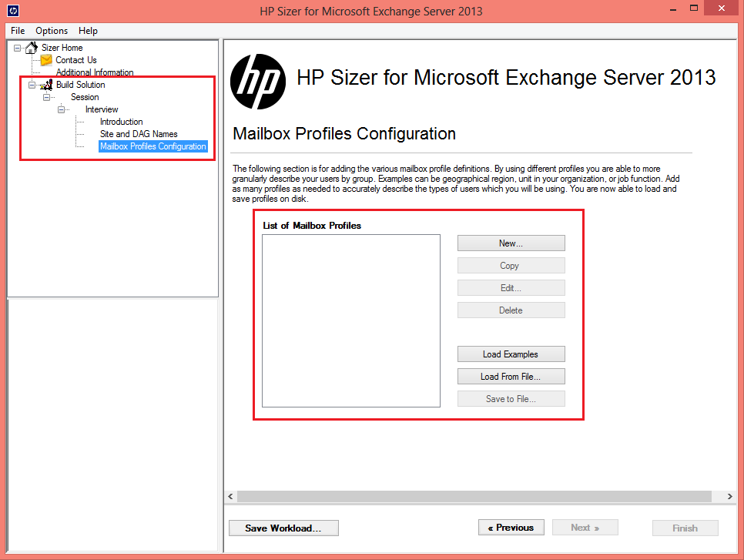The width and height of the screenshot is (744, 560).
Task: Minimize the HP Sizer window
Action: [x=673, y=8]
